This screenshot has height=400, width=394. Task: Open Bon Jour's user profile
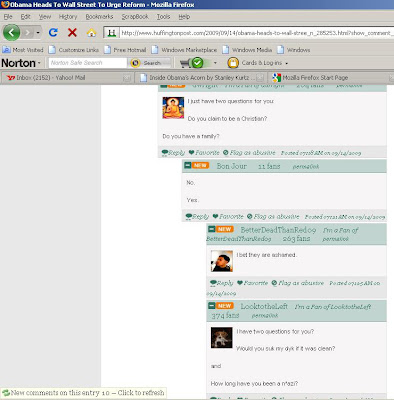tap(232, 166)
